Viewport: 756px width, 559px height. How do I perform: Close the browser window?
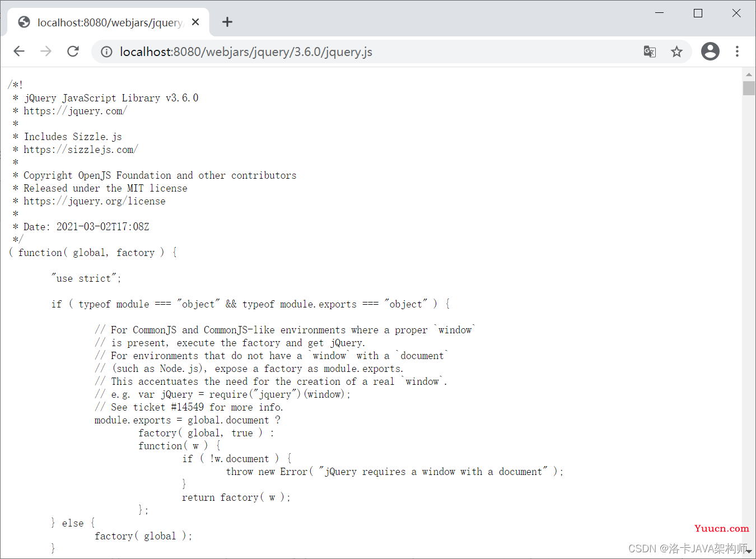[x=736, y=13]
